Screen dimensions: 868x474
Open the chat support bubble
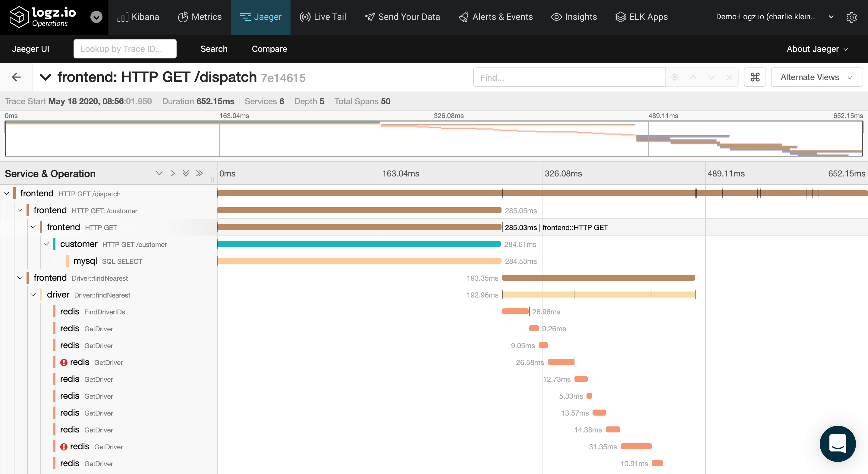[837, 443]
